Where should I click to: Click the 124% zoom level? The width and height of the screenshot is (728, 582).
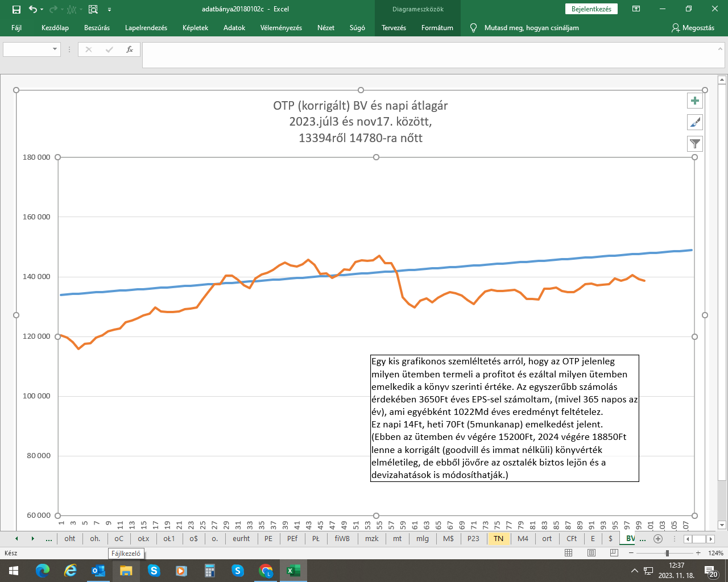pos(715,553)
